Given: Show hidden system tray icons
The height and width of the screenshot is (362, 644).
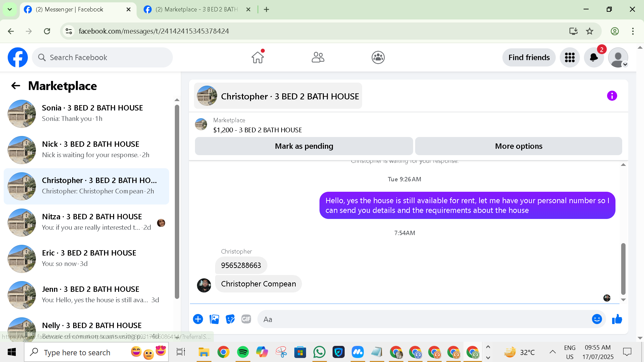Looking at the screenshot, I should pos(552,352).
